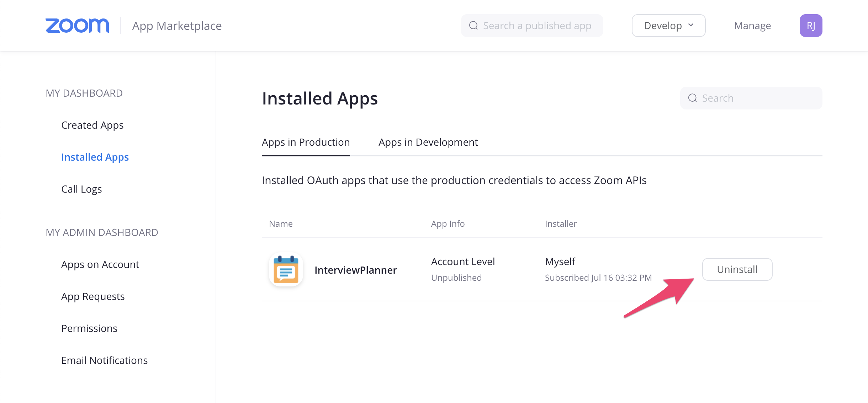Open Call Logs in sidebar
The height and width of the screenshot is (403, 868).
pos(81,189)
